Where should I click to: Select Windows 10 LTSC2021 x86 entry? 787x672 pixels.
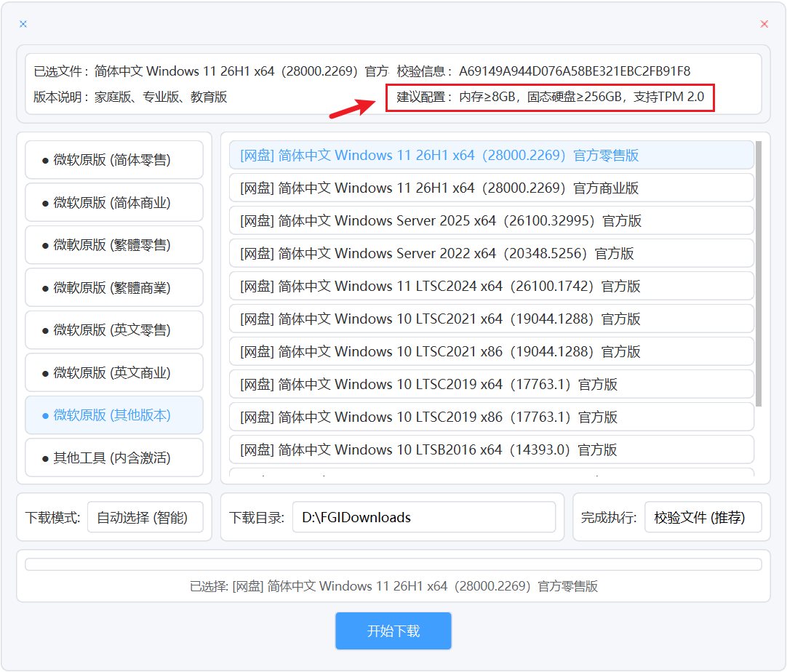click(492, 351)
